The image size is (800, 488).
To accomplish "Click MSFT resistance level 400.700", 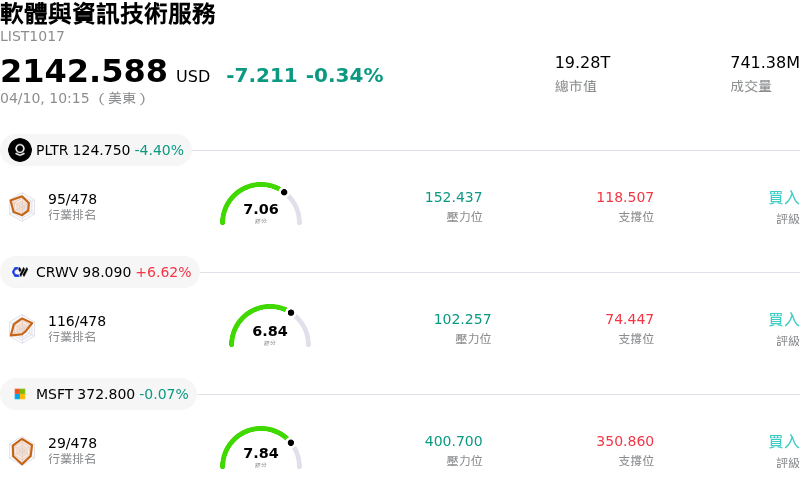I will pyautogui.click(x=453, y=442).
